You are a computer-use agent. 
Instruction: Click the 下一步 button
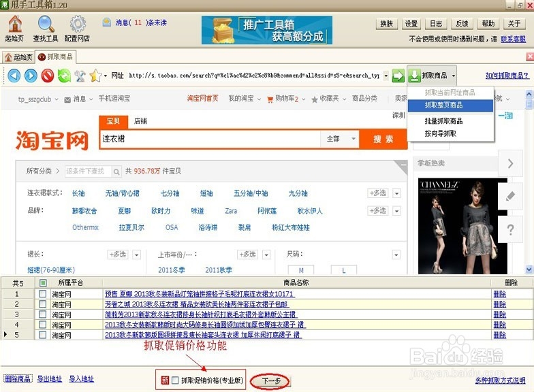coord(271,381)
